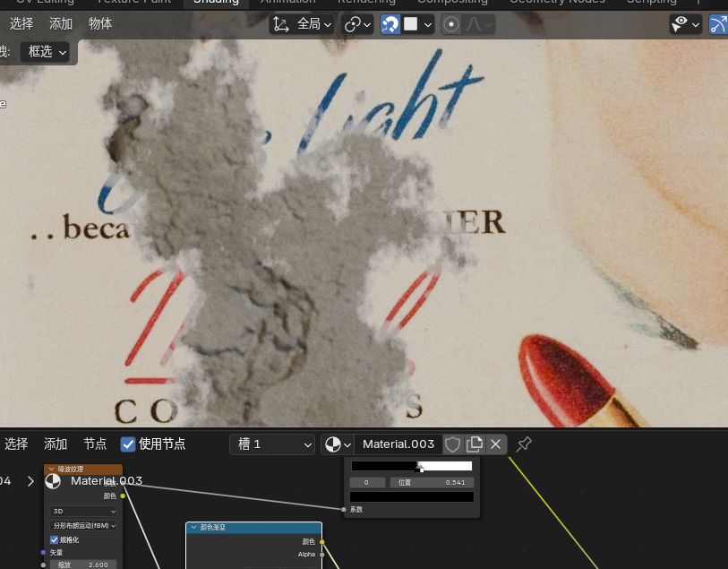Collapse the 颜色渐变 node with its chevron
This screenshot has width=728, height=569.
click(x=194, y=528)
